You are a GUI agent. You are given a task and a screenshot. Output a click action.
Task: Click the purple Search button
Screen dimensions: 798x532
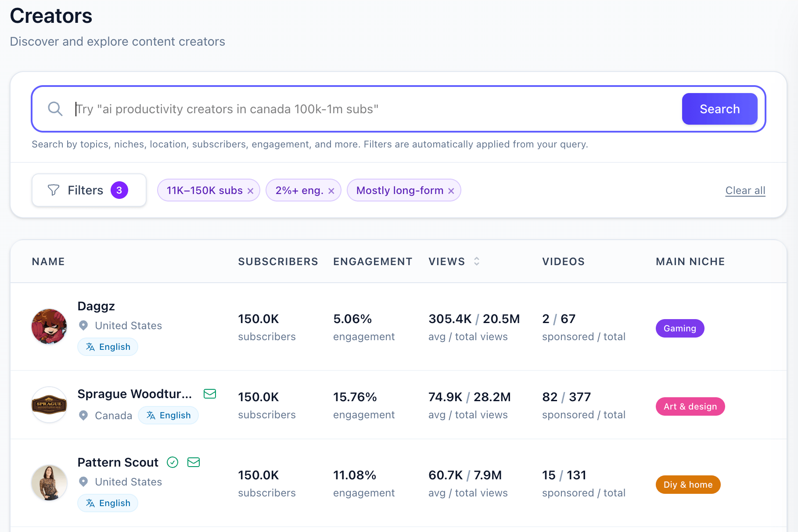(719, 109)
